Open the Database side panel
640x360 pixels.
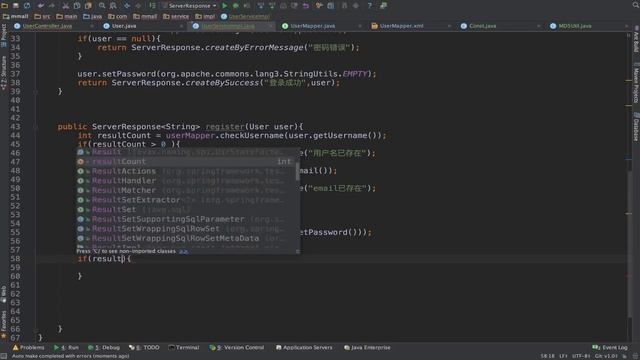[636, 127]
